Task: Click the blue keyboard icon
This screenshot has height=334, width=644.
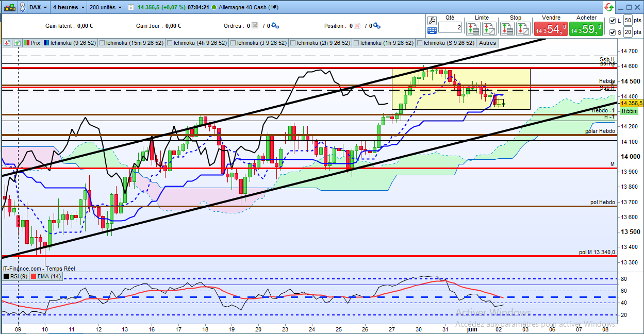Action: coord(432,30)
